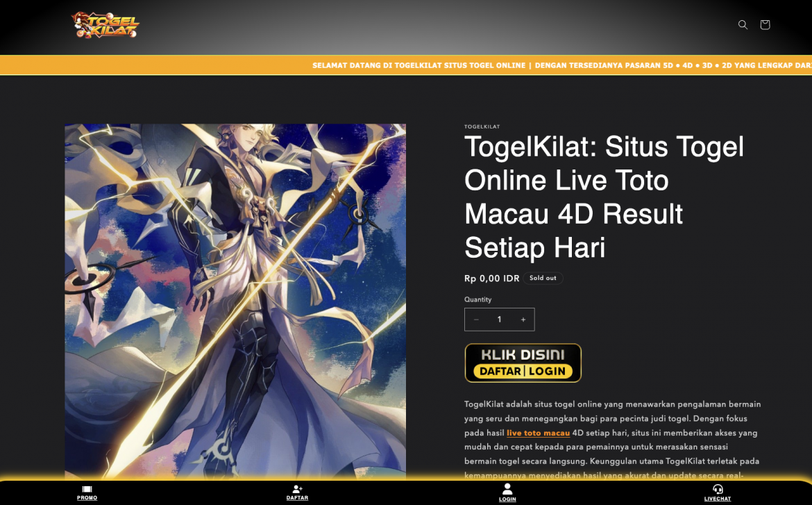This screenshot has height=505, width=812.
Task: Open the search magnifier icon in header
Action: [743, 25]
